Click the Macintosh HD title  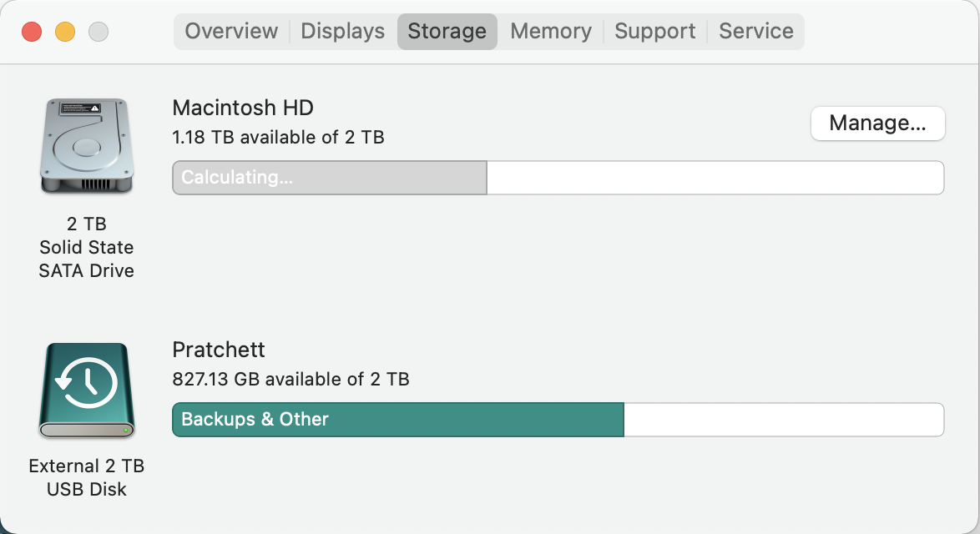242,108
